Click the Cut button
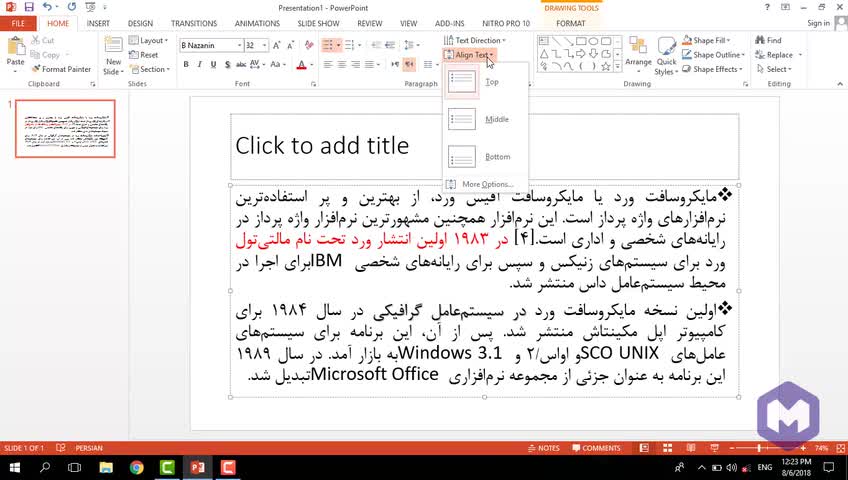Image resolution: width=848 pixels, height=480 pixels. [43, 40]
